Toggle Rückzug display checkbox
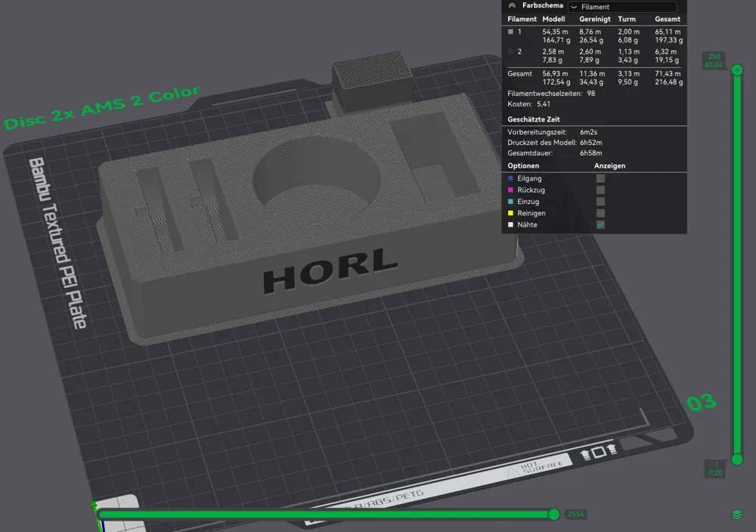This screenshot has height=532, width=756. pos(600,190)
